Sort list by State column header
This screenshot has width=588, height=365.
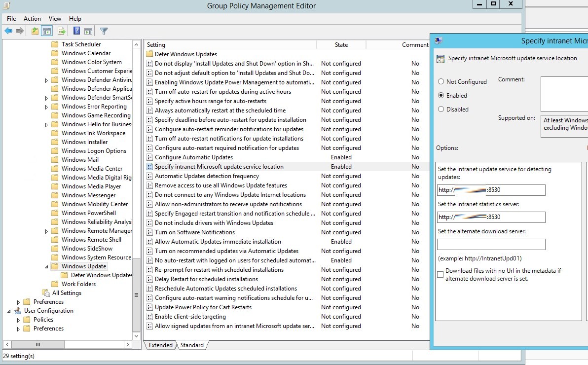point(341,45)
